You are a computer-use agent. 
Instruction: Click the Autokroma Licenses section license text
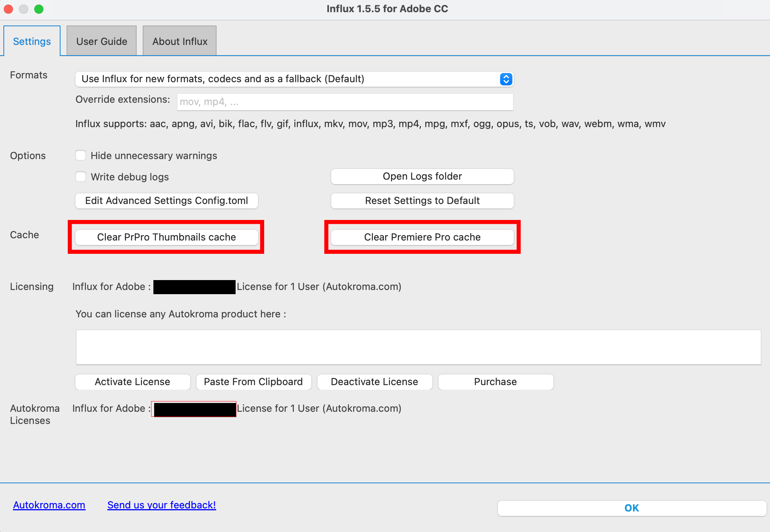[x=237, y=408]
